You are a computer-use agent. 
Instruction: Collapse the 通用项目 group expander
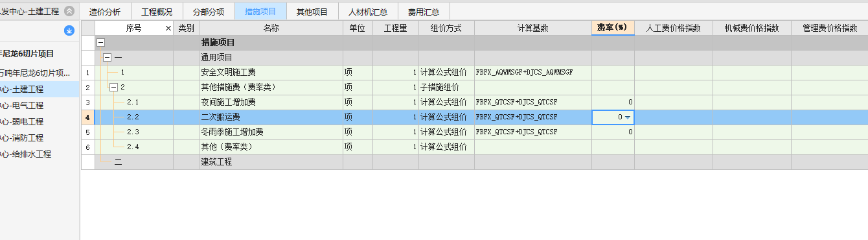108,57
